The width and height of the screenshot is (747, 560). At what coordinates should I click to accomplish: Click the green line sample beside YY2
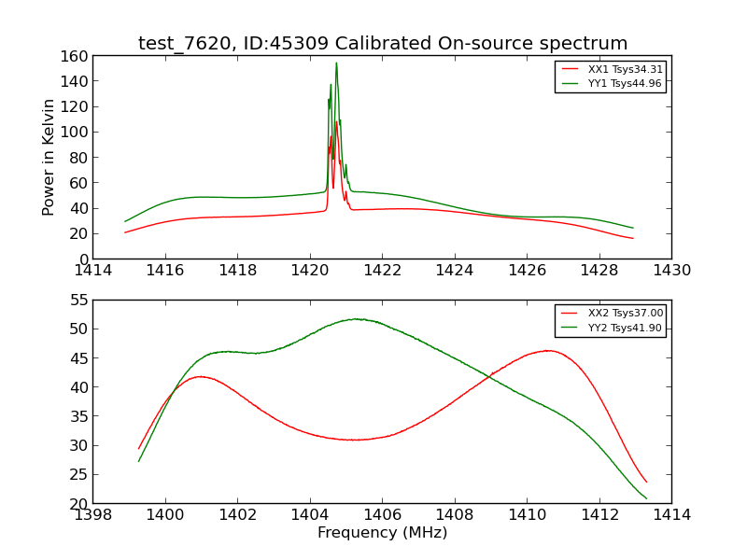(570, 328)
